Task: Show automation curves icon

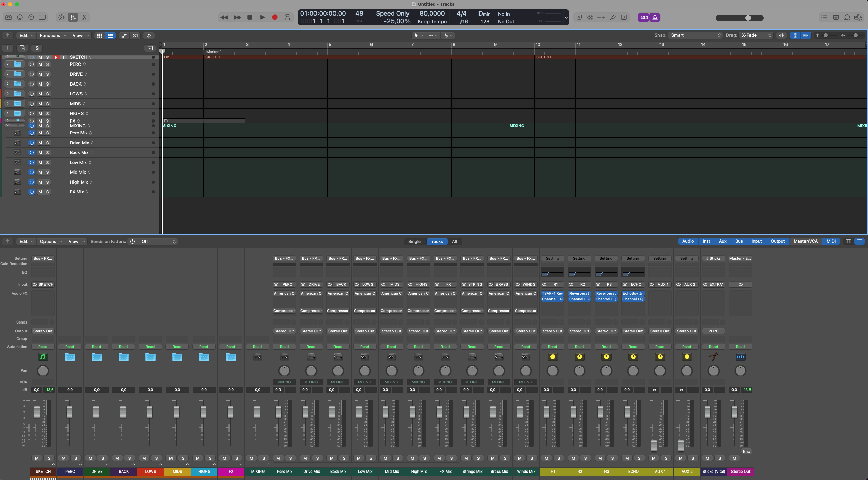Action: [x=124, y=35]
